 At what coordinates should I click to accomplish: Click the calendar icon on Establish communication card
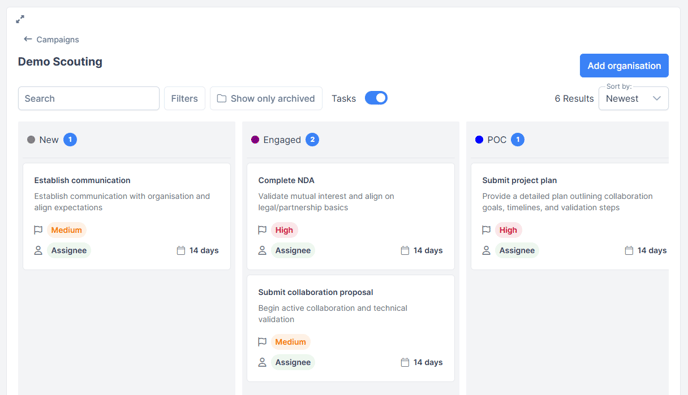[181, 251]
